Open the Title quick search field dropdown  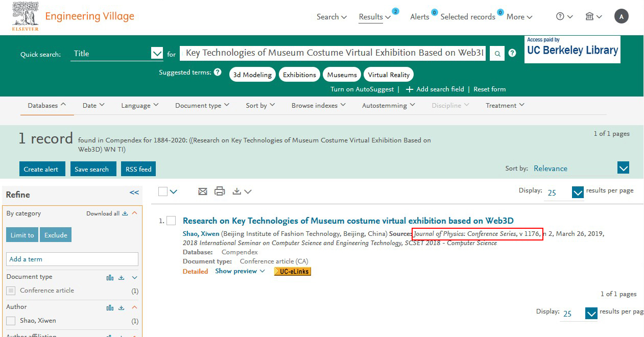[157, 53]
